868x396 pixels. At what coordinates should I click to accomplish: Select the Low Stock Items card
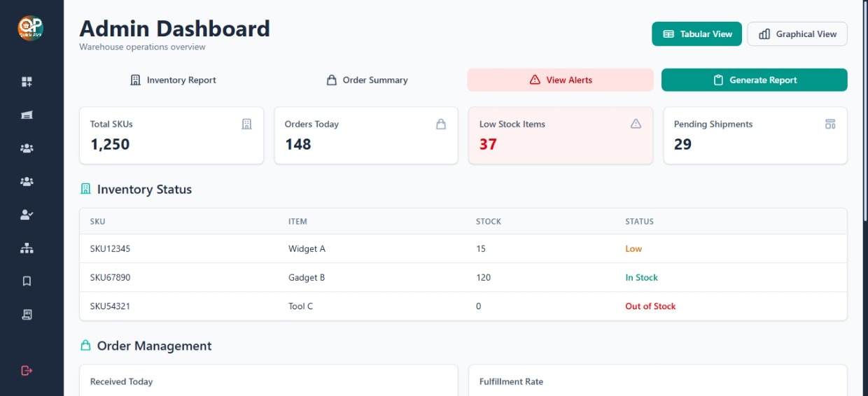pyautogui.click(x=561, y=136)
